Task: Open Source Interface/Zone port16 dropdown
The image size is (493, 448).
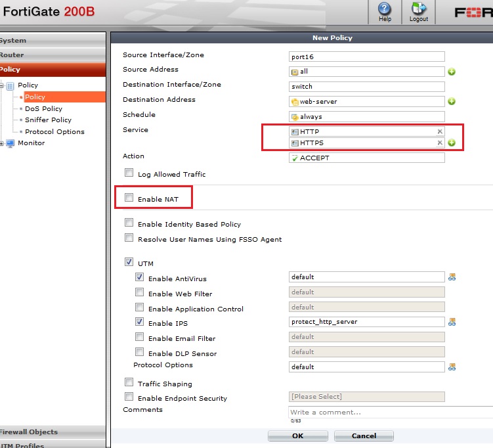Action: 366,56
